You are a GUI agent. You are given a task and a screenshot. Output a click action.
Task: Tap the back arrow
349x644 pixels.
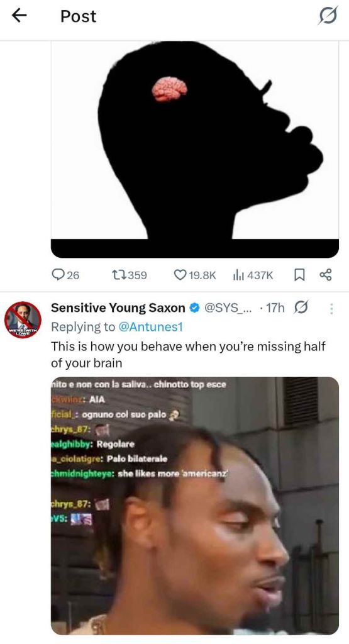pyautogui.click(x=19, y=16)
